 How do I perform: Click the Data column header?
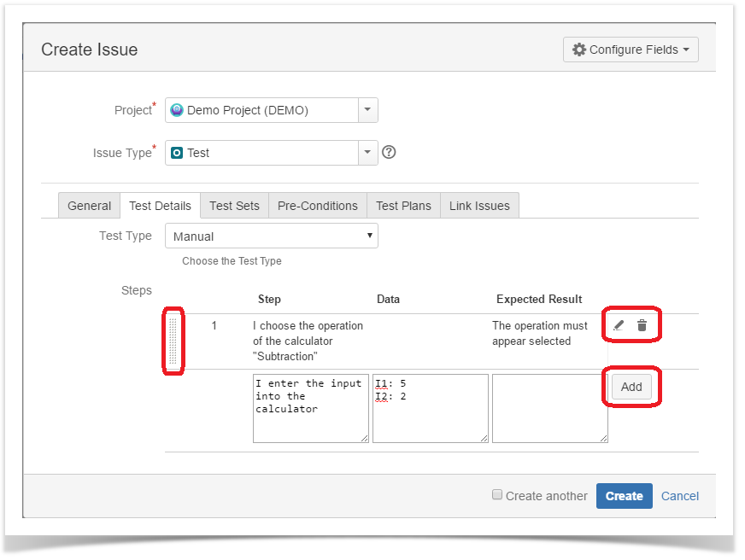(x=388, y=299)
